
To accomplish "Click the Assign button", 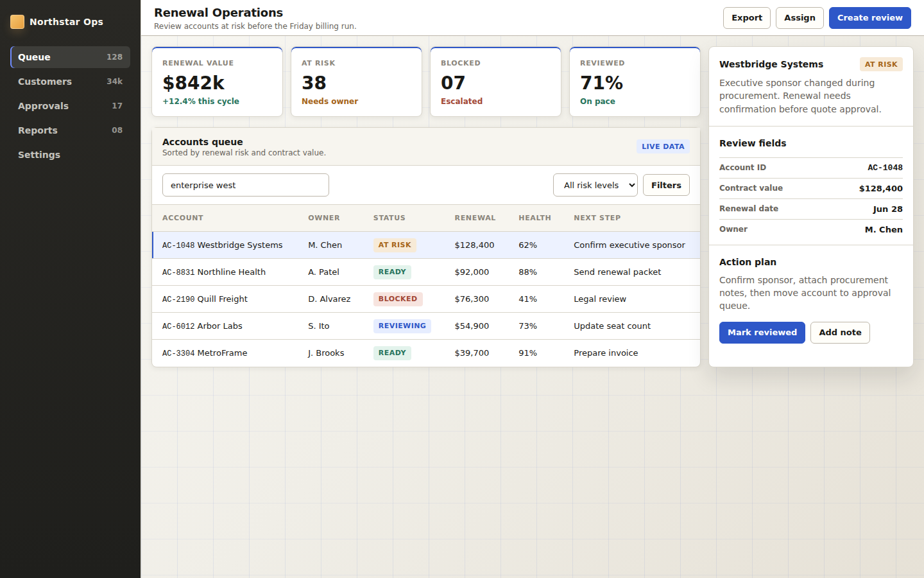I will coord(800,18).
